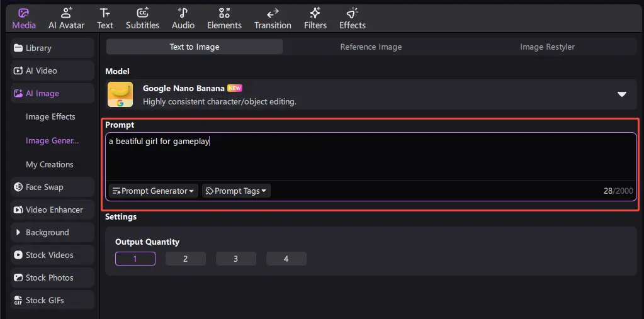Viewport: 644px width, 319px height.
Task: Open Face Swap in the sidebar
Action: click(44, 187)
